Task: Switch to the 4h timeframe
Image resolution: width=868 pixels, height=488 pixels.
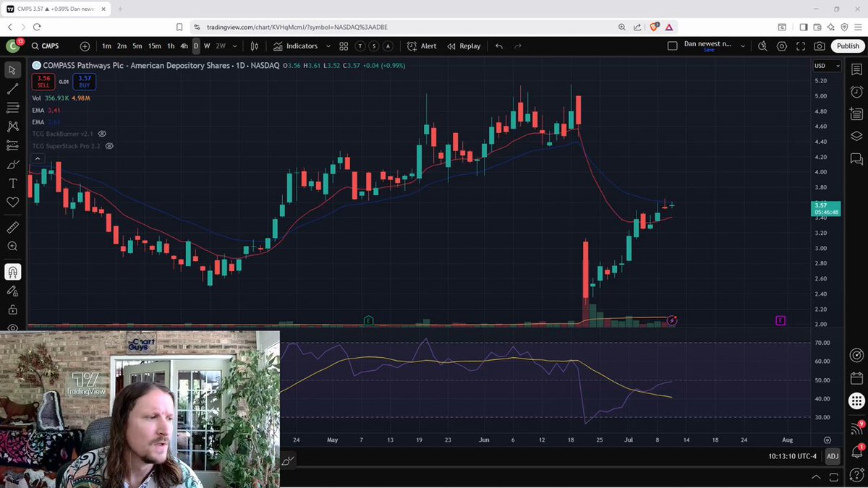Action: pyautogui.click(x=184, y=46)
